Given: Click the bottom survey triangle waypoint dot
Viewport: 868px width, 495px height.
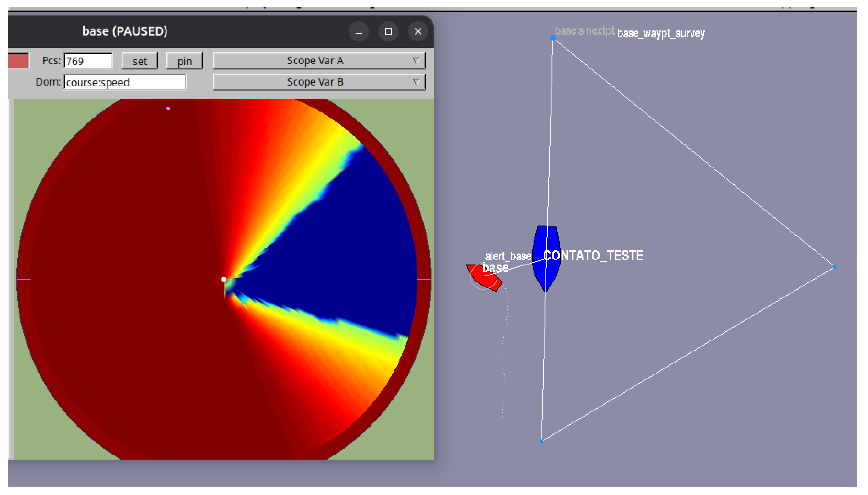Looking at the screenshot, I should (x=542, y=442).
